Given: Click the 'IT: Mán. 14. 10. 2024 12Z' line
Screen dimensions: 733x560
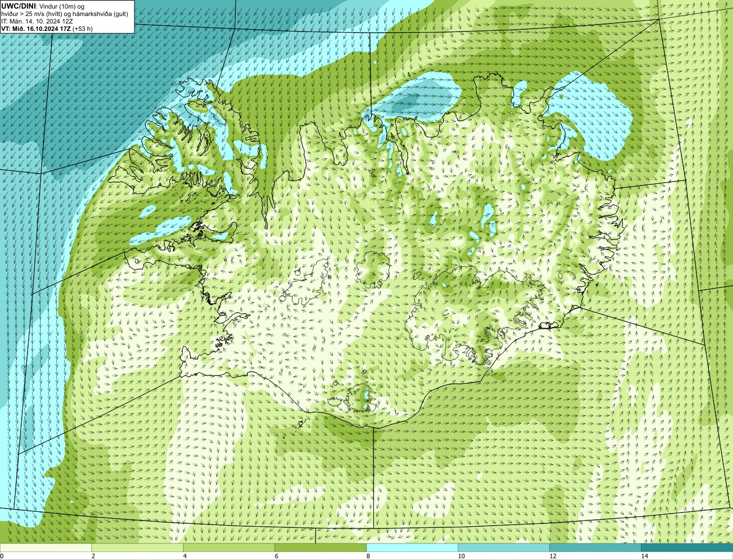Looking at the screenshot, I should click(x=38, y=21).
